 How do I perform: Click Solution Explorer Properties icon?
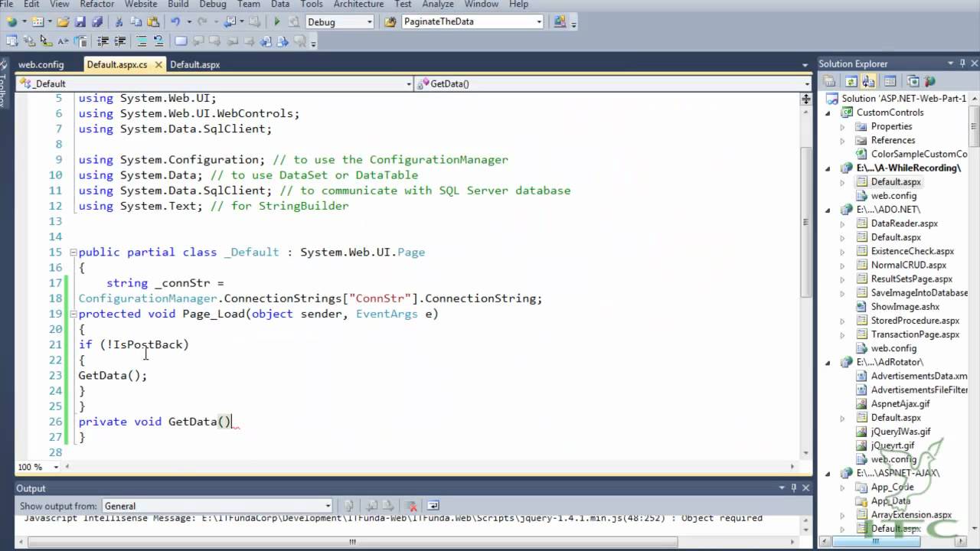(828, 81)
